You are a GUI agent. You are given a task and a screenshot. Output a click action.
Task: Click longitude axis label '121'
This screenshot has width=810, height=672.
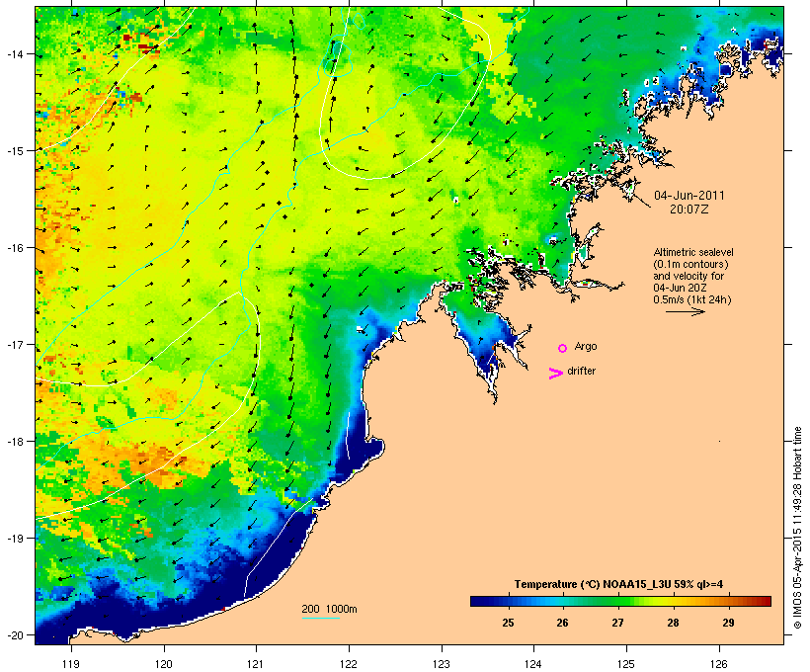click(x=256, y=664)
